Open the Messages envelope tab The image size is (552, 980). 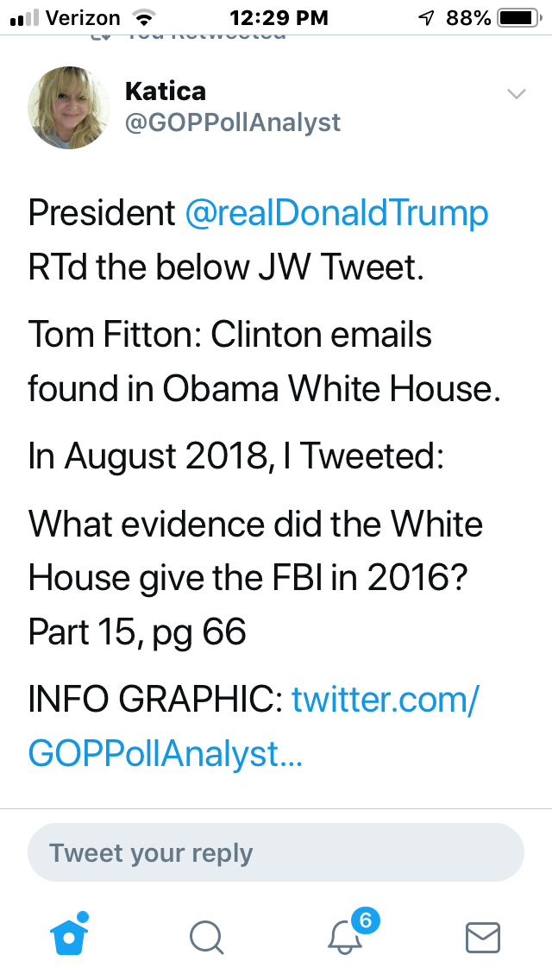tap(482, 937)
